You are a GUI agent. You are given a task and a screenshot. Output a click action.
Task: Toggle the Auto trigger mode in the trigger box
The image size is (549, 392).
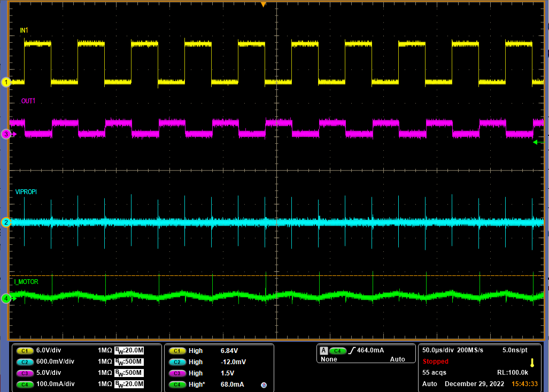coord(398,359)
